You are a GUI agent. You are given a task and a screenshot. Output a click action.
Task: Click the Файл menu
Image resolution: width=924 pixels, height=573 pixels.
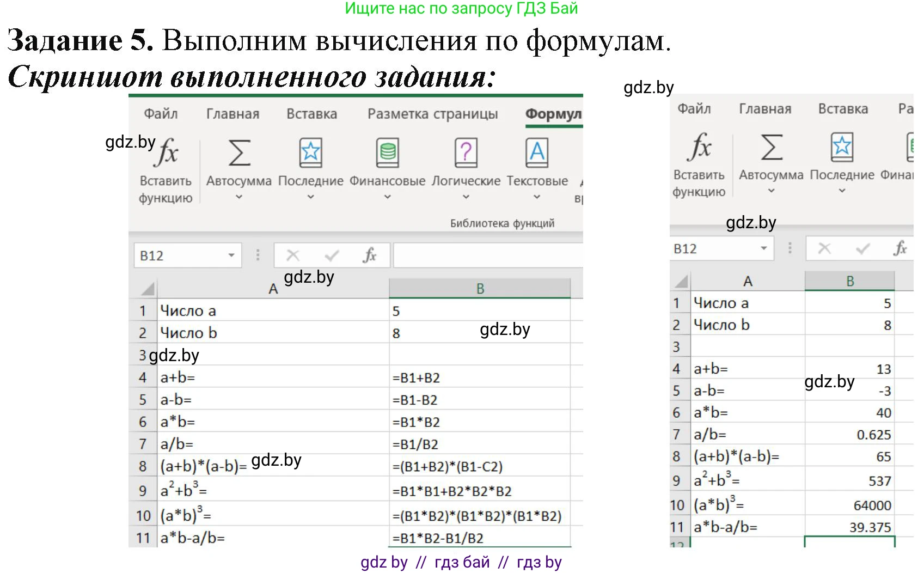pyautogui.click(x=161, y=113)
